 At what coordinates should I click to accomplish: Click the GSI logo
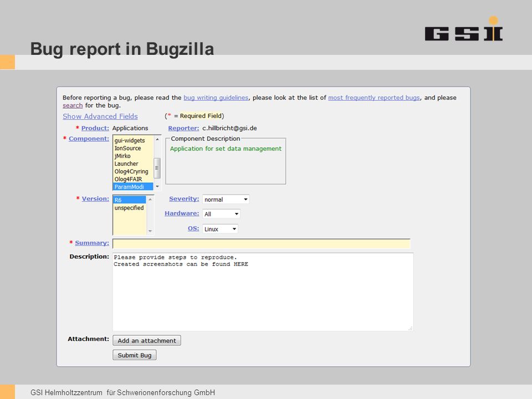coord(464,29)
